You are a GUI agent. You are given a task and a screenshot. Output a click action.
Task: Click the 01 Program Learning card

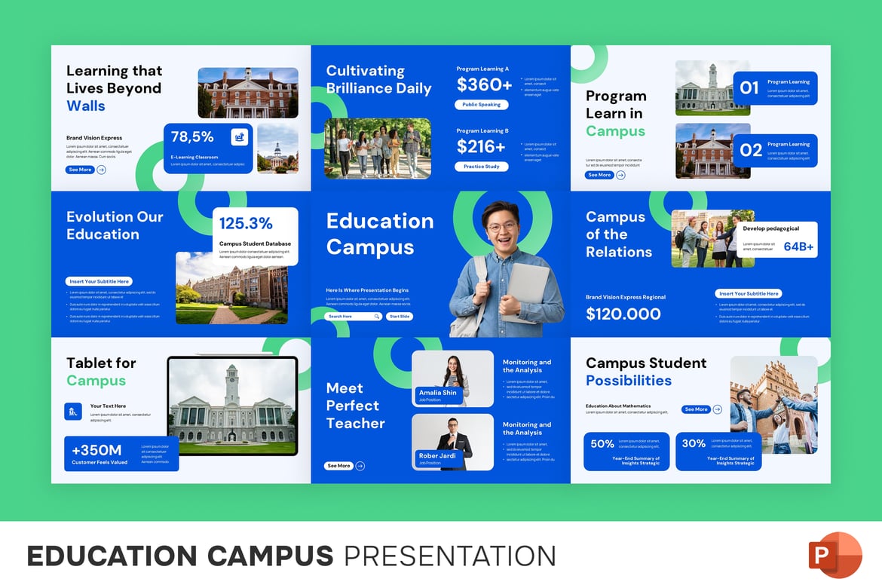pos(775,88)
